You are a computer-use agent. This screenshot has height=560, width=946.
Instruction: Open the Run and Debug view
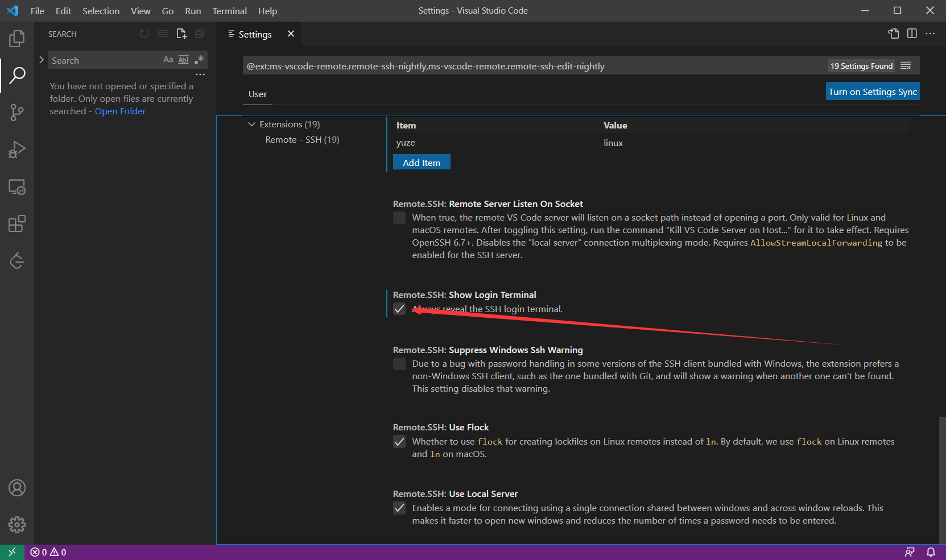[17, 150]
